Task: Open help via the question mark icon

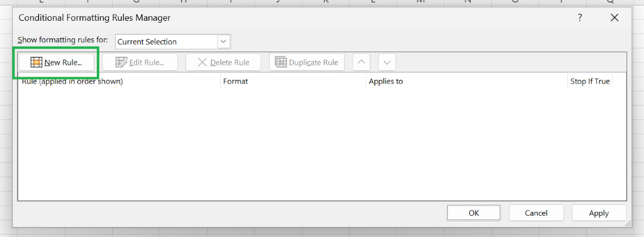Action: click(580, 18)
